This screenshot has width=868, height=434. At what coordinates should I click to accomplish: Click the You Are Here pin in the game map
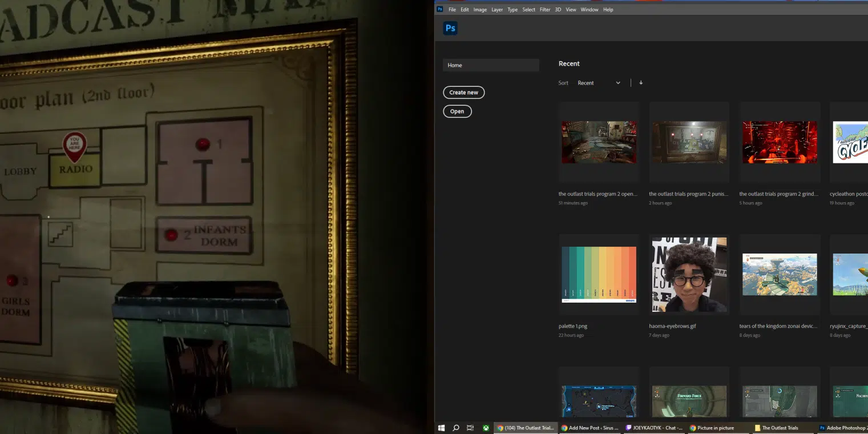(x=74, y=146)
